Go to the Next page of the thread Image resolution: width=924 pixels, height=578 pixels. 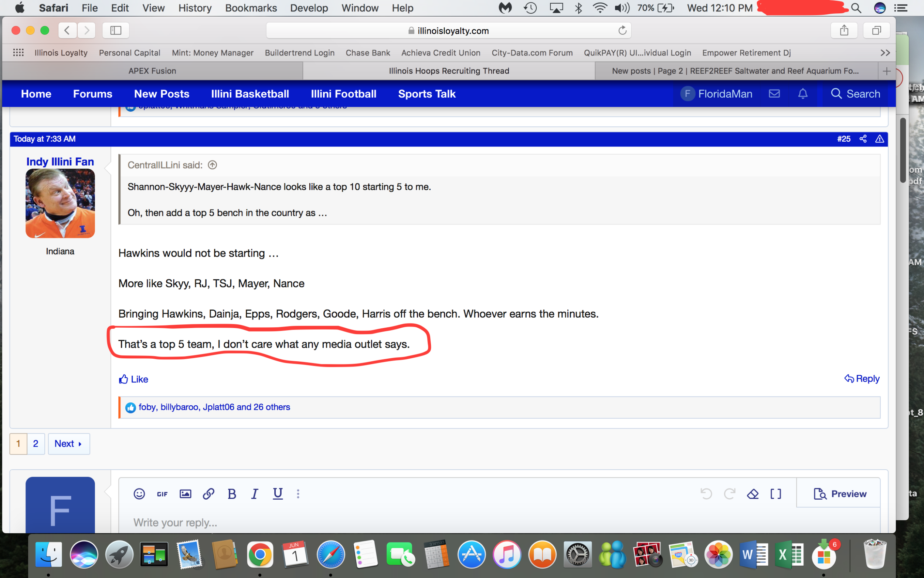pos(69,443)
